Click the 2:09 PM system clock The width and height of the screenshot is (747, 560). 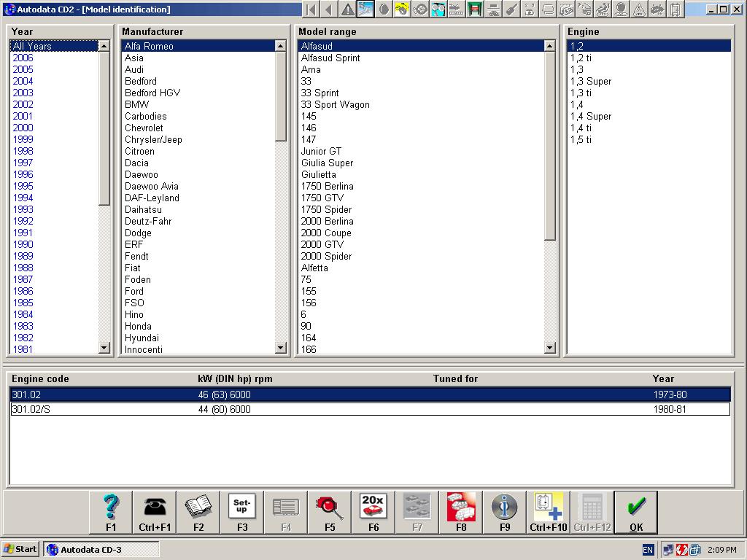[x=721, y=550]
